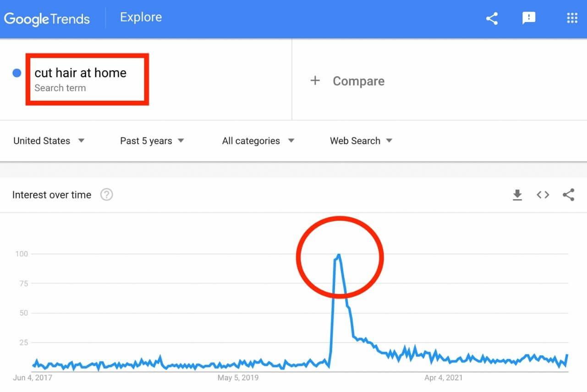Click the plus icon beside Compare
The image size is (587, 392).
tap(315, 81)
